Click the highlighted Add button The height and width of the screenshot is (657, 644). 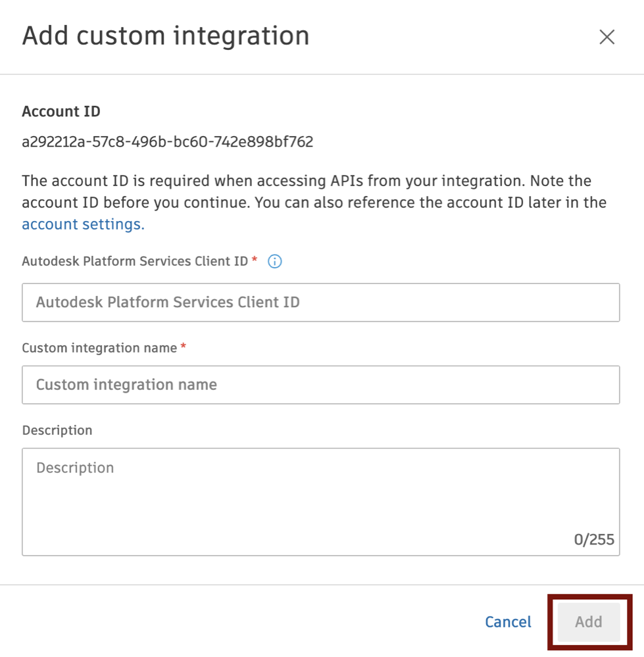[x=587, y=621]
